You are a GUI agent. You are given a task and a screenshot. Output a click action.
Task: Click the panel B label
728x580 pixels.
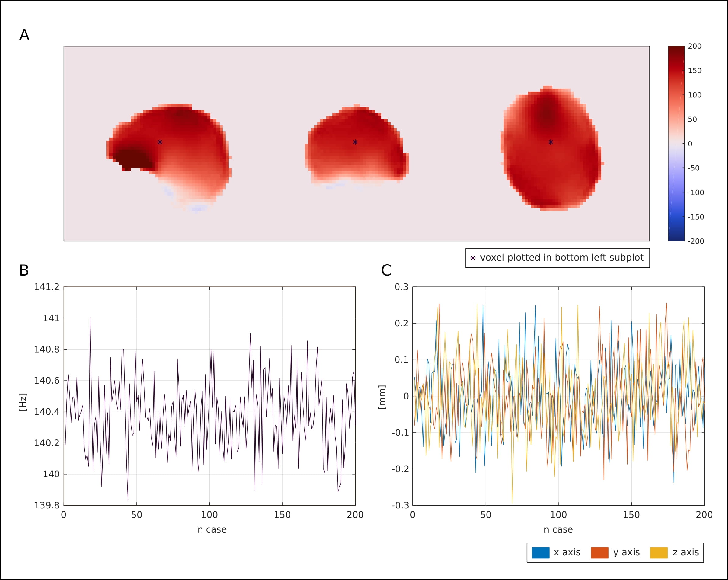click(x=24, y=270)
